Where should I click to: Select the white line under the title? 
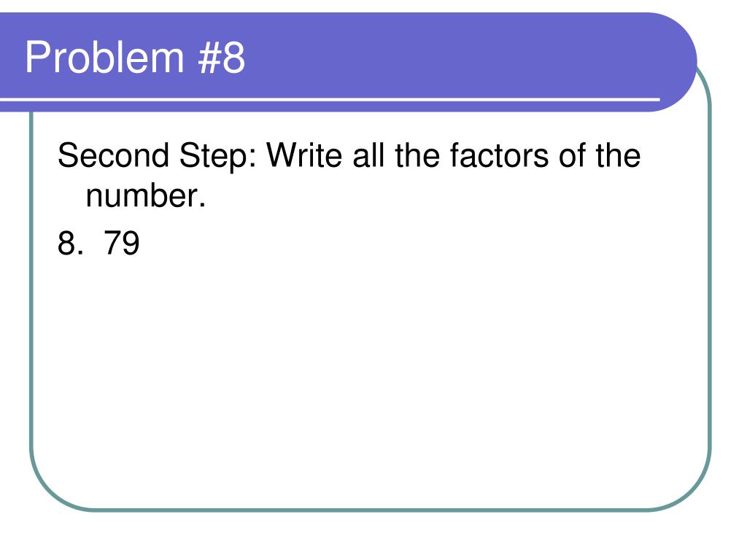click(330, 99)
